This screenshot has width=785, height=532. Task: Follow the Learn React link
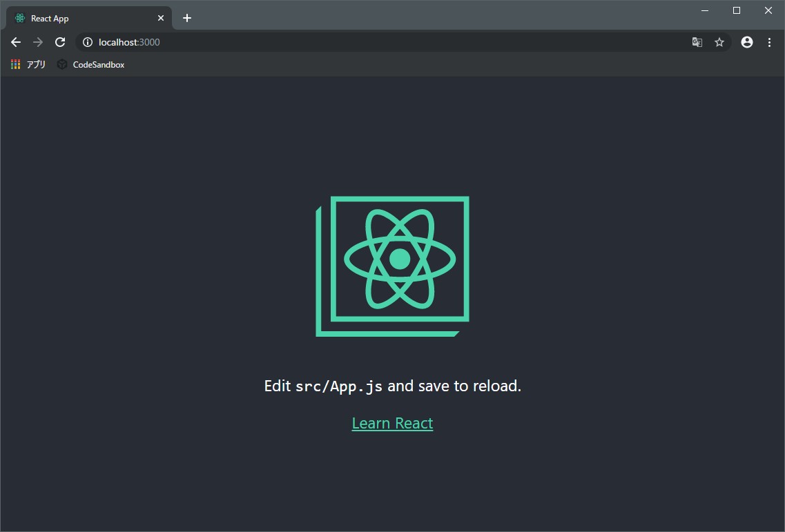click(x=392, y=424)
